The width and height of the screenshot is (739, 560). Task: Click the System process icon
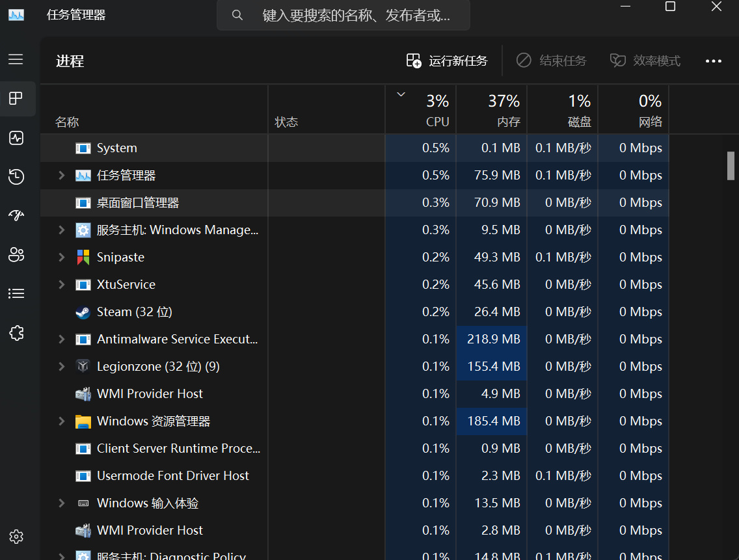click(83, 148)
